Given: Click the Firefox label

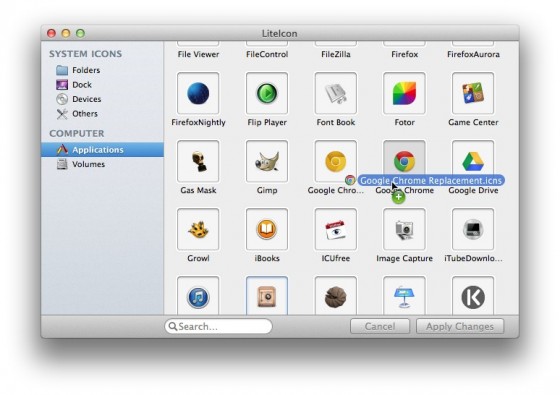Looking at the screenshot, I should coord(404,54).
